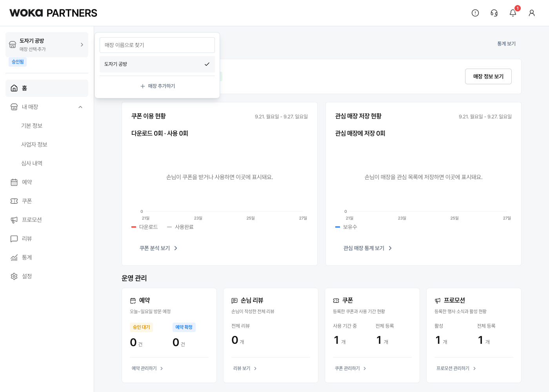Go to 홈 in sidebar
This screenshot has width=549, height=392.
(x=47, y=88)
